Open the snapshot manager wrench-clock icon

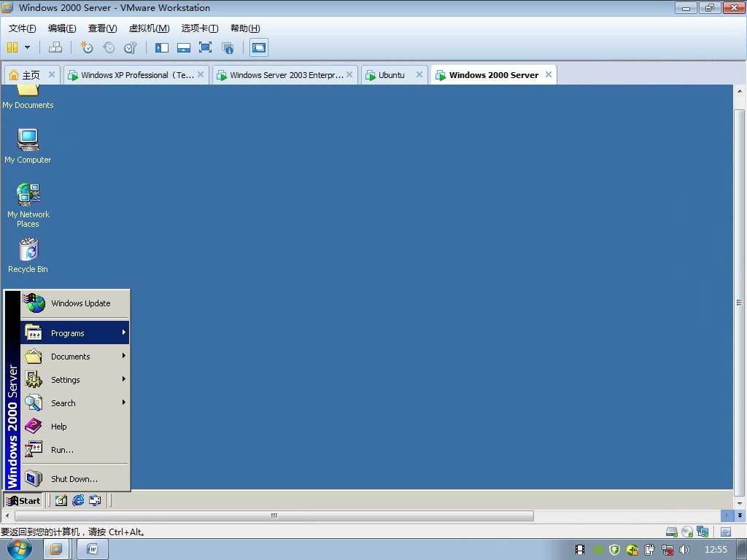(x=130, y=47)
